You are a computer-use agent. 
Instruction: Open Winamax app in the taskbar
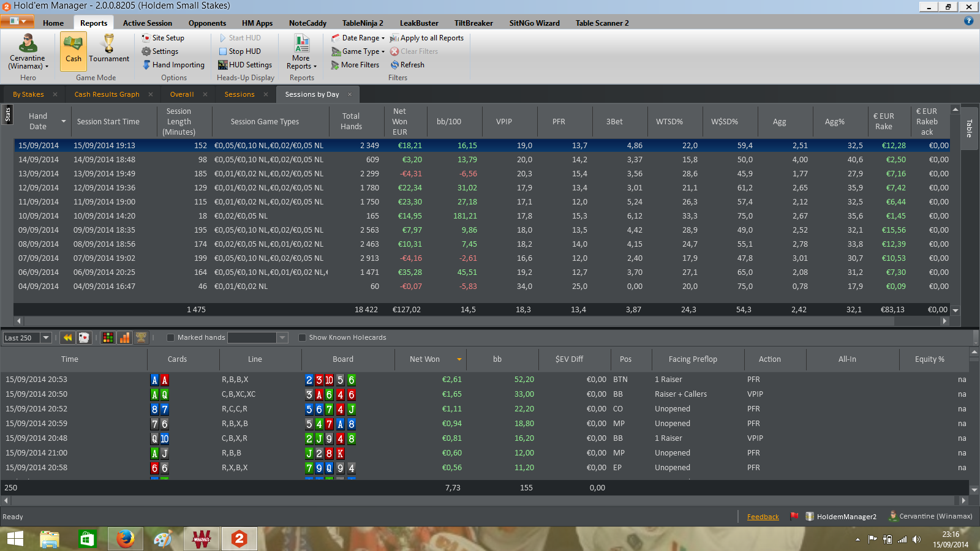(202, 539)
